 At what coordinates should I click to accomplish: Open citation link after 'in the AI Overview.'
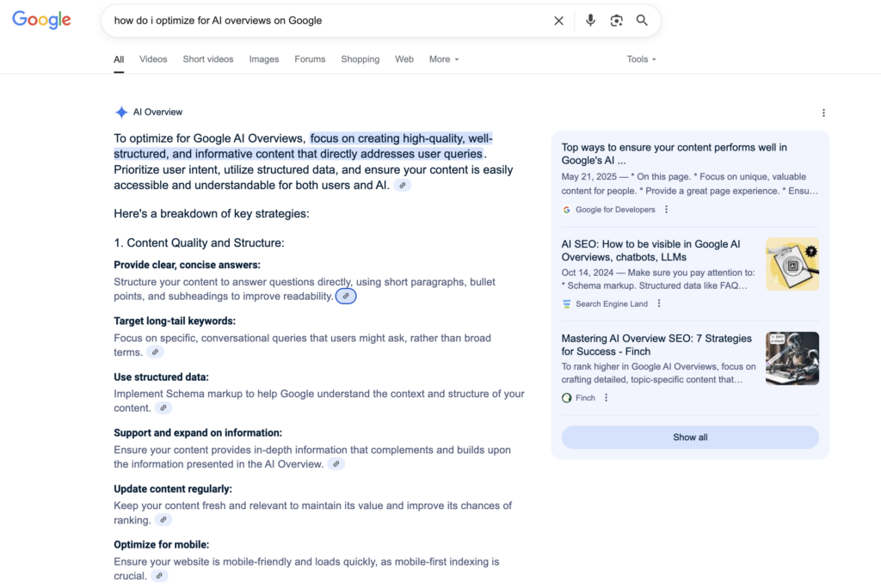point(336,464)
